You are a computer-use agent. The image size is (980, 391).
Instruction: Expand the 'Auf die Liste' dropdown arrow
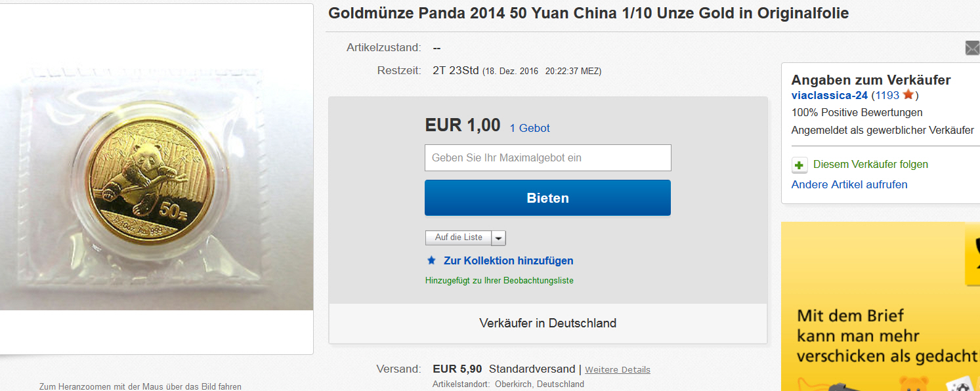pyautogui.click(x=498, y=238)
